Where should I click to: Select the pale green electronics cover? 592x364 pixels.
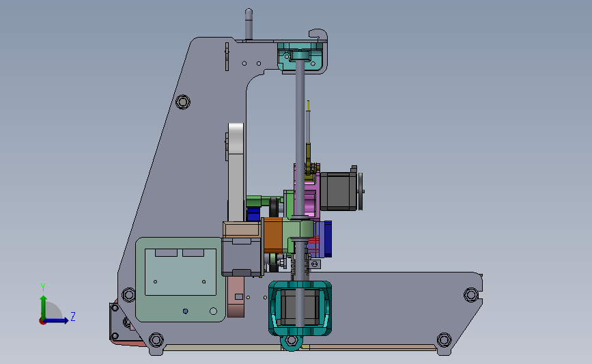point(180,279)
